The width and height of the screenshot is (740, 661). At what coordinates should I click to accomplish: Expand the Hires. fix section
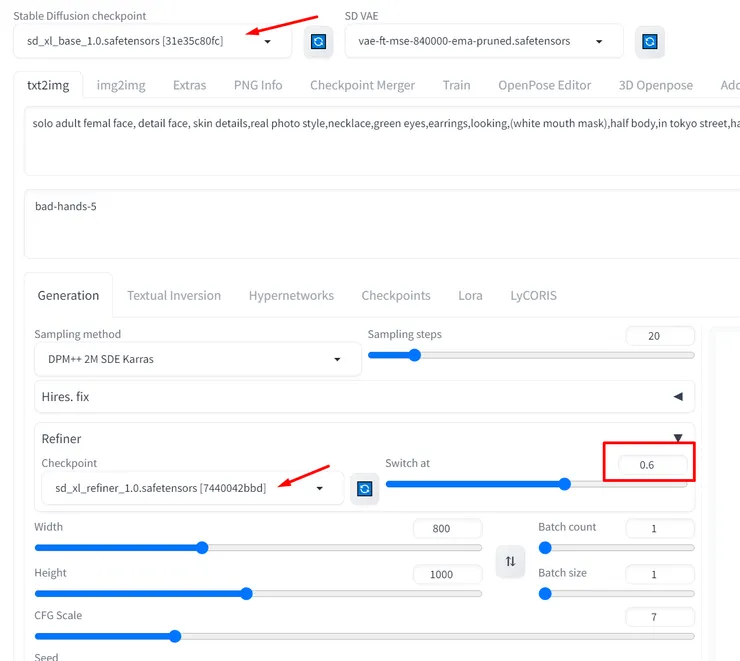click(678, 397)
